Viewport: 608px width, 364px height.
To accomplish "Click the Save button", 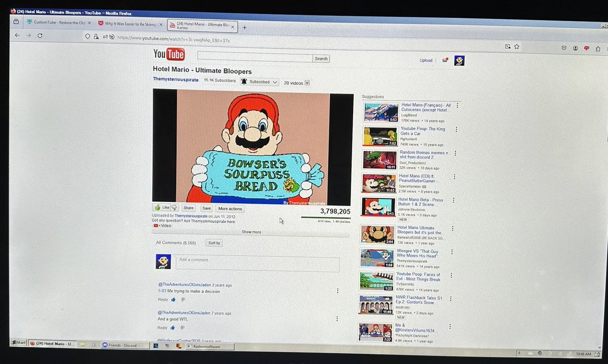I will (206, 208).
